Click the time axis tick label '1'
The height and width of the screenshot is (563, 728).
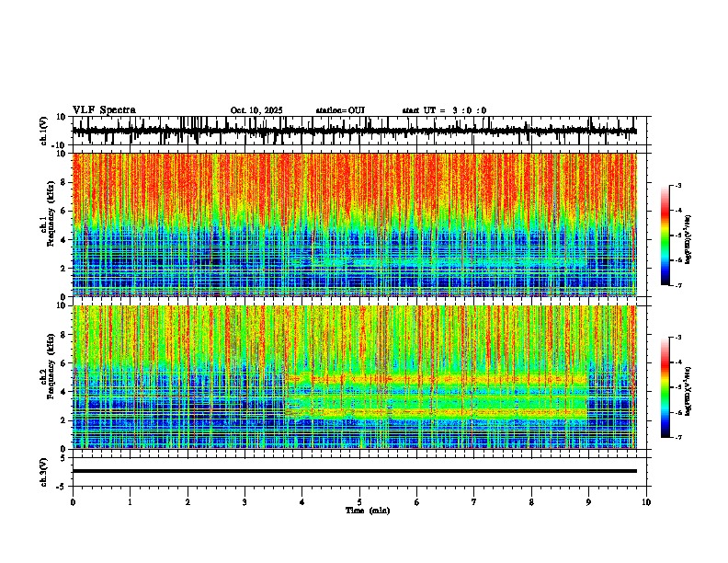(130, 502)
